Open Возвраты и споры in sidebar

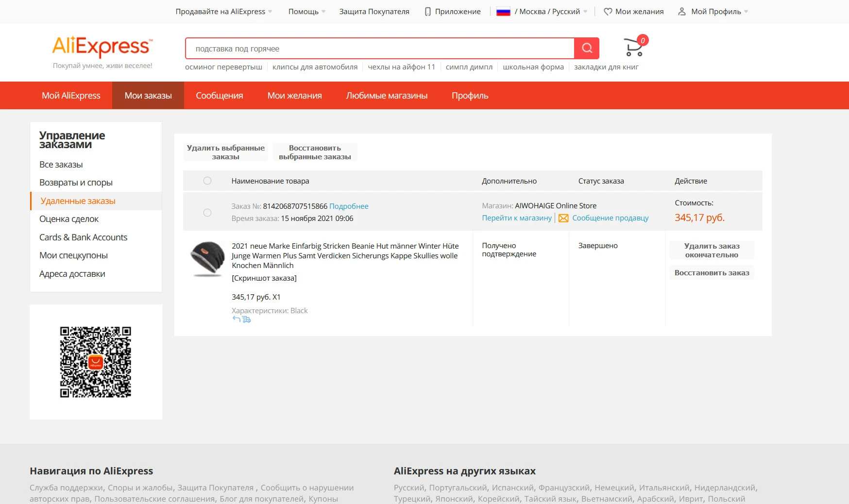pos(76,183)
